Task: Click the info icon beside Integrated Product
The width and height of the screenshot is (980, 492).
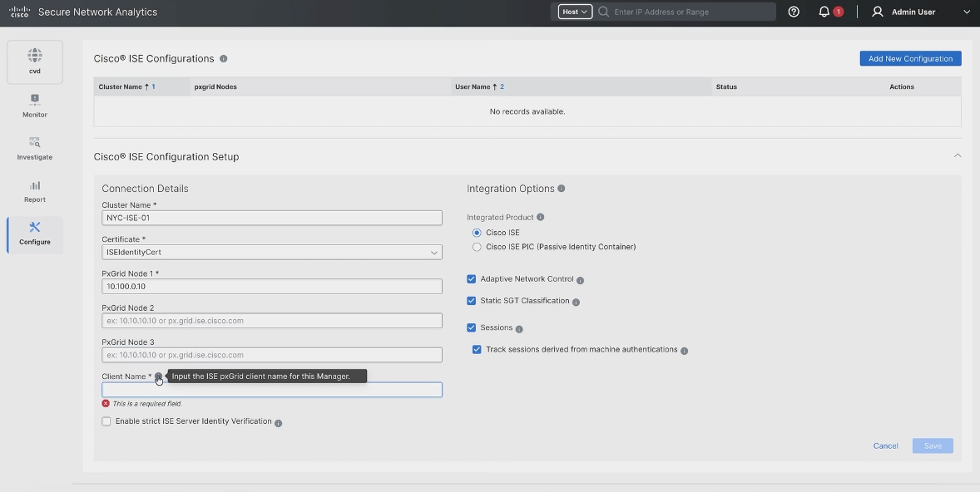Action: coord(541,217)
